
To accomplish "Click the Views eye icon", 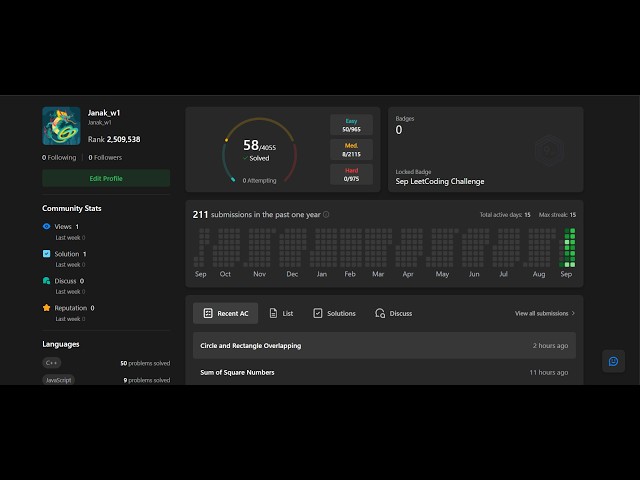I will [x=47, y=226].
